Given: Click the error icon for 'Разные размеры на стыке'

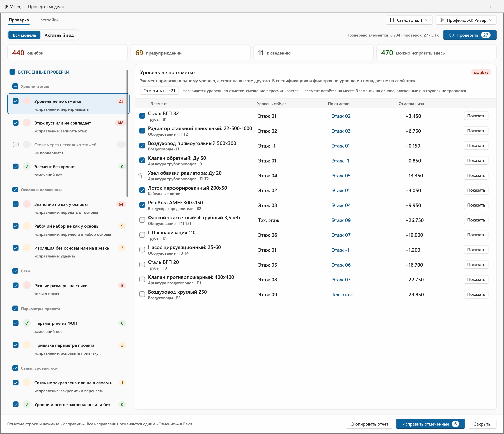Looking at the screenshot, I should pos(27,285).
